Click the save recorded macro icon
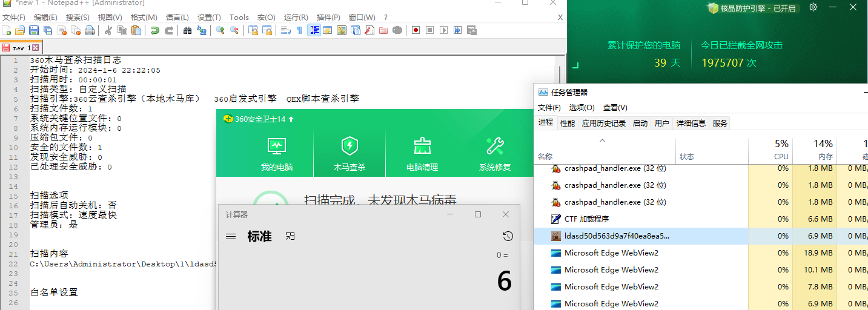 tap(471, 30)
